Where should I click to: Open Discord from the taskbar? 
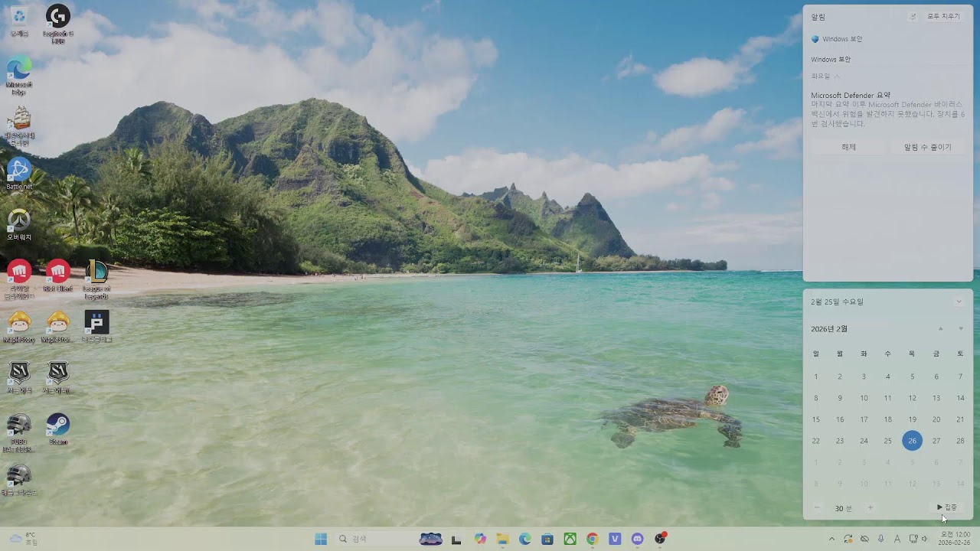click(637, 539)
